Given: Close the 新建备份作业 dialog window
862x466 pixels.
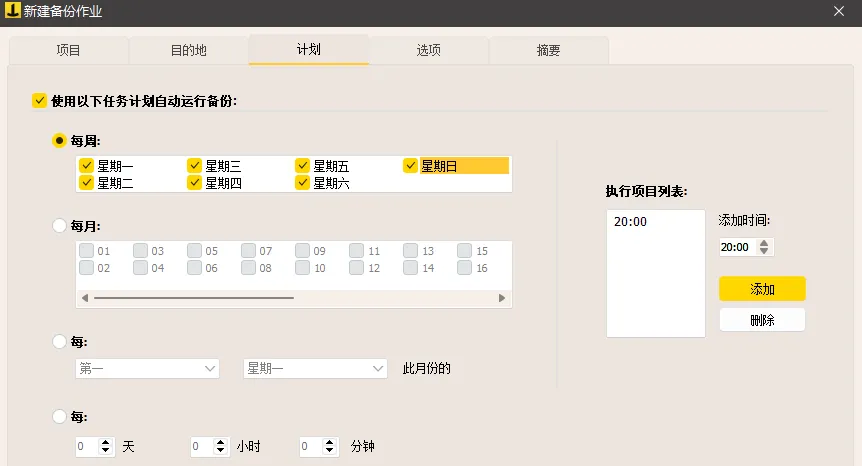Looking at the screenshot, I should (x=838, y=11).
